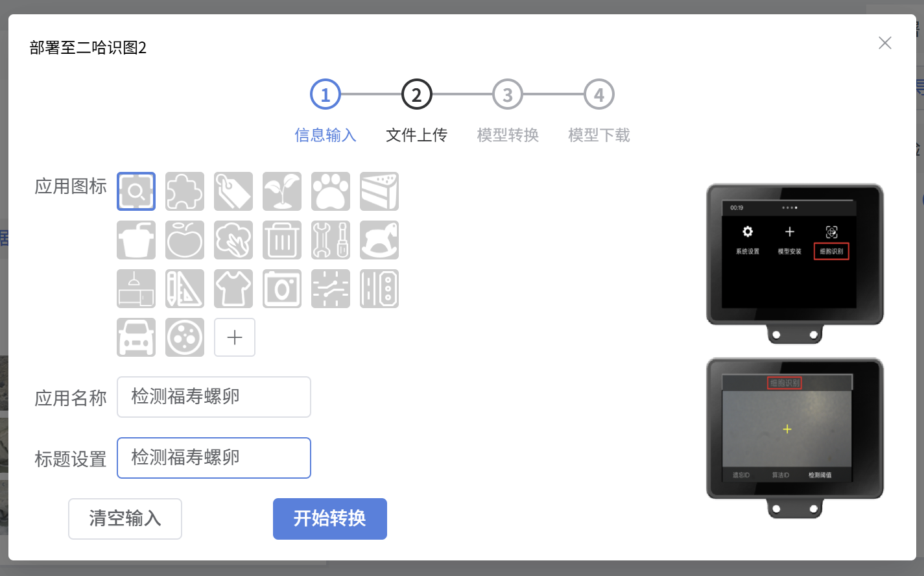Focus the 标题设置 text field
This screenshot has width=924, height=576.
214,458
